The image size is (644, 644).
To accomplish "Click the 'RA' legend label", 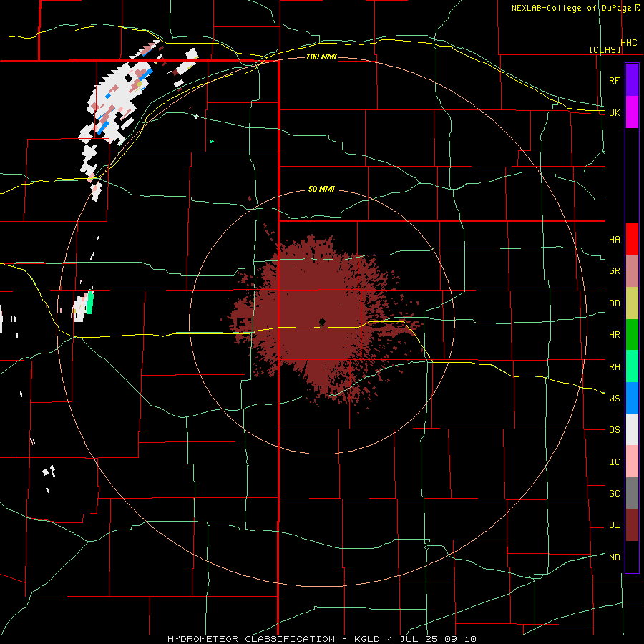I will (614, 367).
